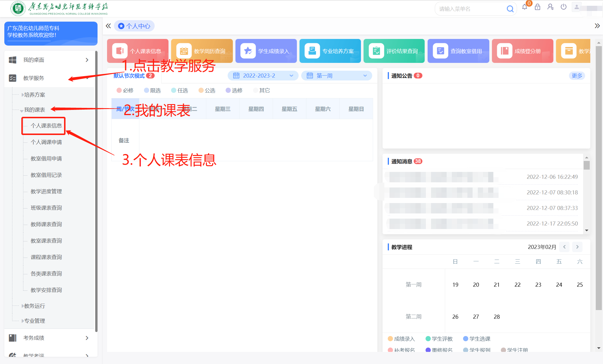Click the lock screen icon

(x=537, y=7)
